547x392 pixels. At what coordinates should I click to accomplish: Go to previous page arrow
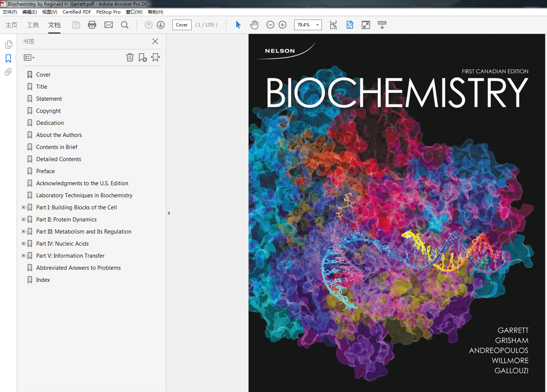click(x=149, y=25)
